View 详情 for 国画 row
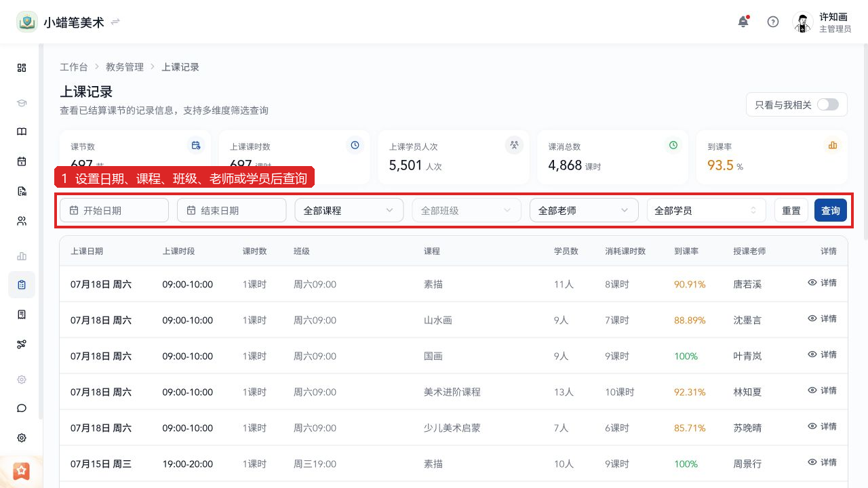Image resolution: width=868 pixels, height=488 pixels. [x=822, y=354]
